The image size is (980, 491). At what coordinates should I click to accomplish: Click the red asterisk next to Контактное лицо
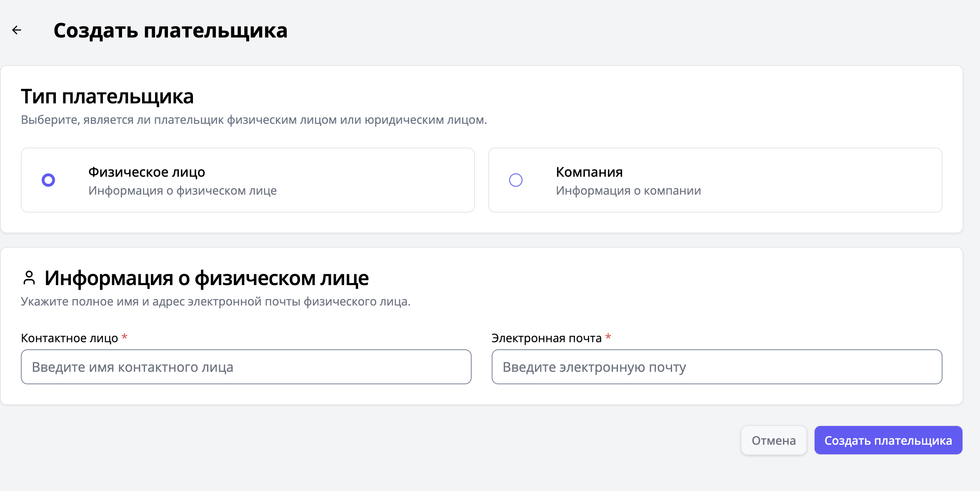coord(124,337)
